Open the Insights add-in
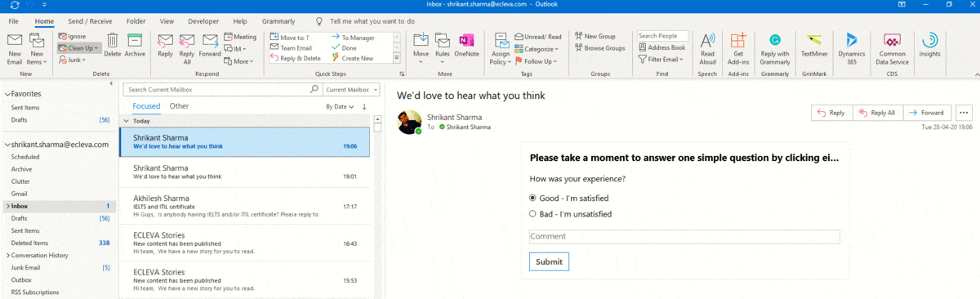 (x=929, y=46)
